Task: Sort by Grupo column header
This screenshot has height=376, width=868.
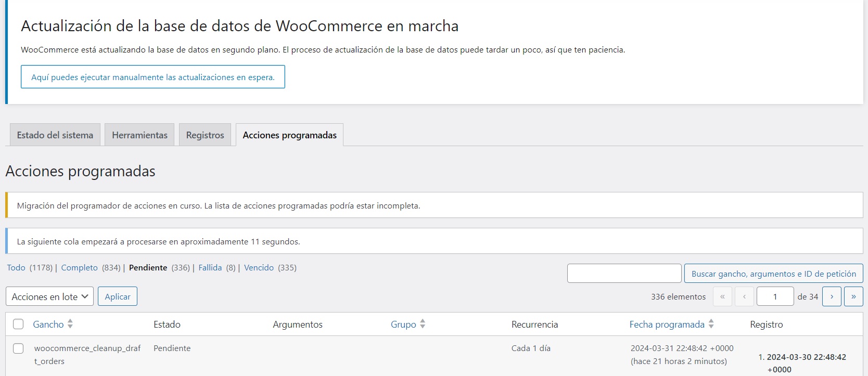Action: (403, 324)
